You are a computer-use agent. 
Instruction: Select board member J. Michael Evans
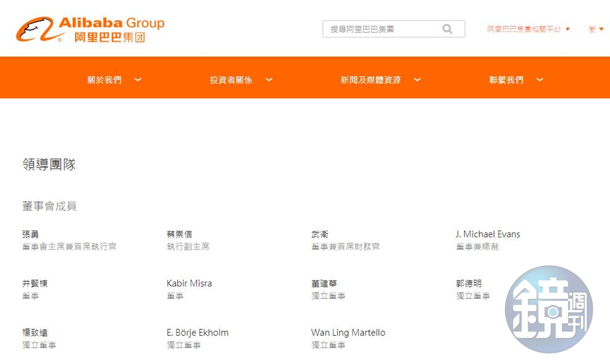point(488,234)
